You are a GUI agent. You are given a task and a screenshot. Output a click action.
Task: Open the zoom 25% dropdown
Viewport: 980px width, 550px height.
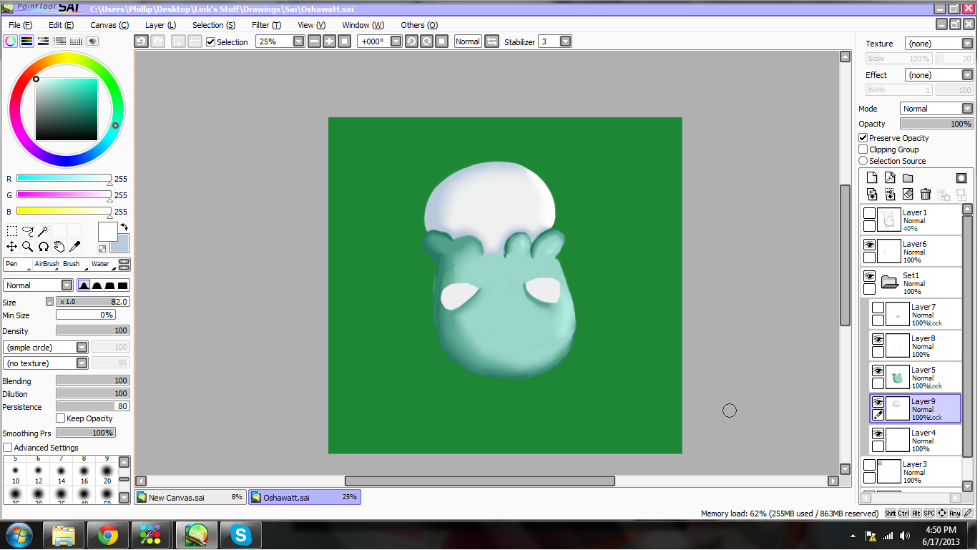click(298, 41)
